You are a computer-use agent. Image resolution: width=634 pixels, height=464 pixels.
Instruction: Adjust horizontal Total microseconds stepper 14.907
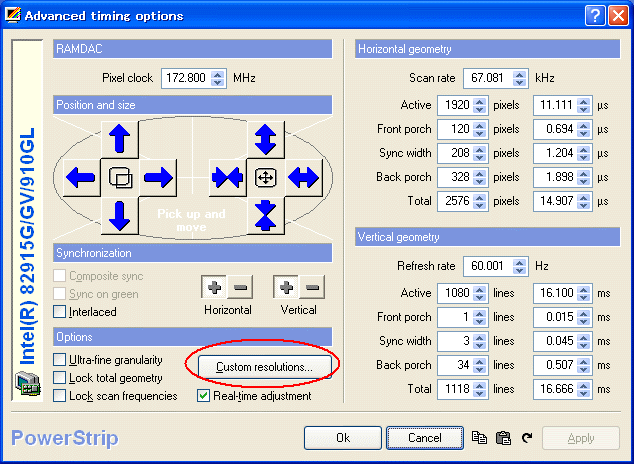583,201
